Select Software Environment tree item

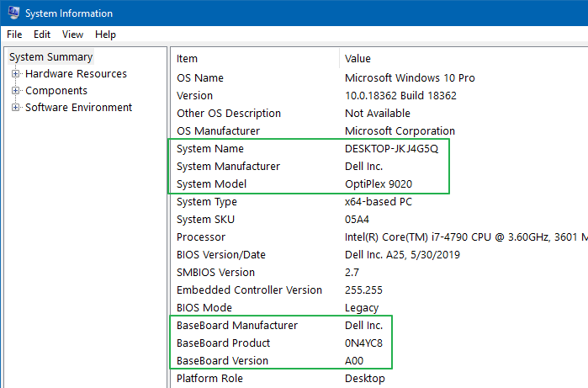click(79, 108)
